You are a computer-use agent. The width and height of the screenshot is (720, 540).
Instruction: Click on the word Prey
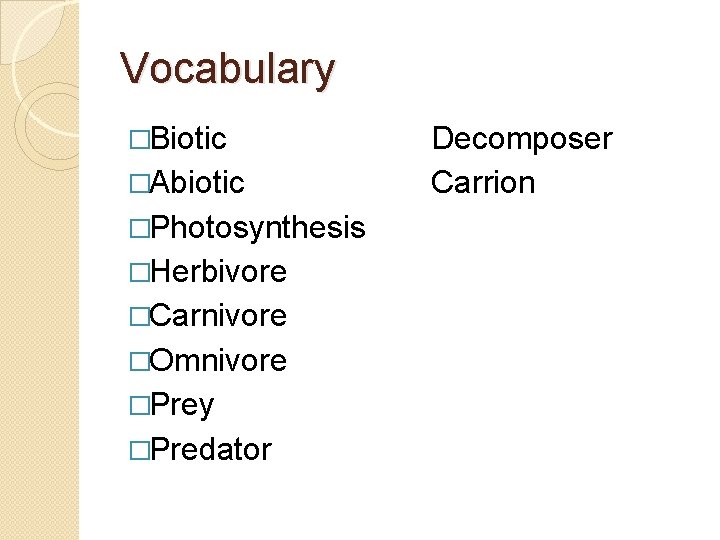point(182,406)
